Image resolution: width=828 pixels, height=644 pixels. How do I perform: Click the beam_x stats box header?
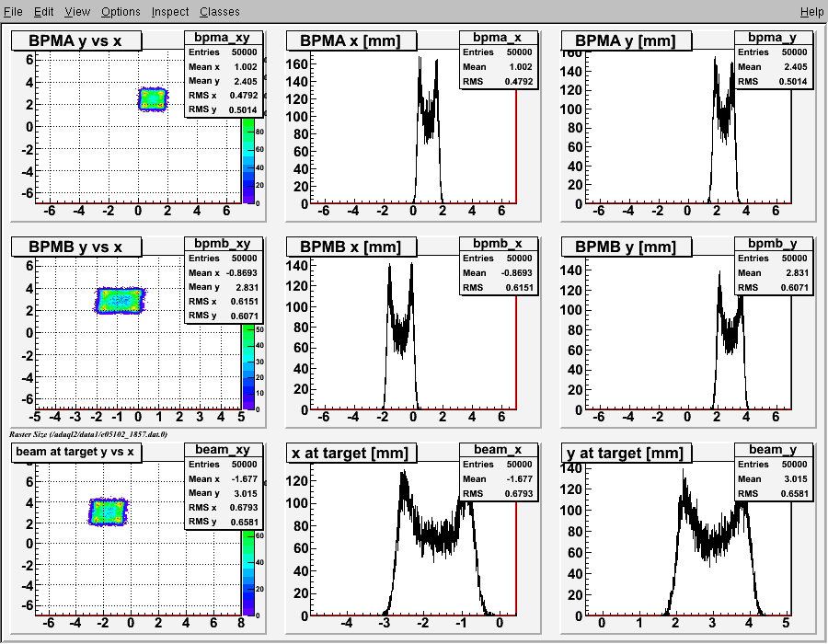(498, 449)
